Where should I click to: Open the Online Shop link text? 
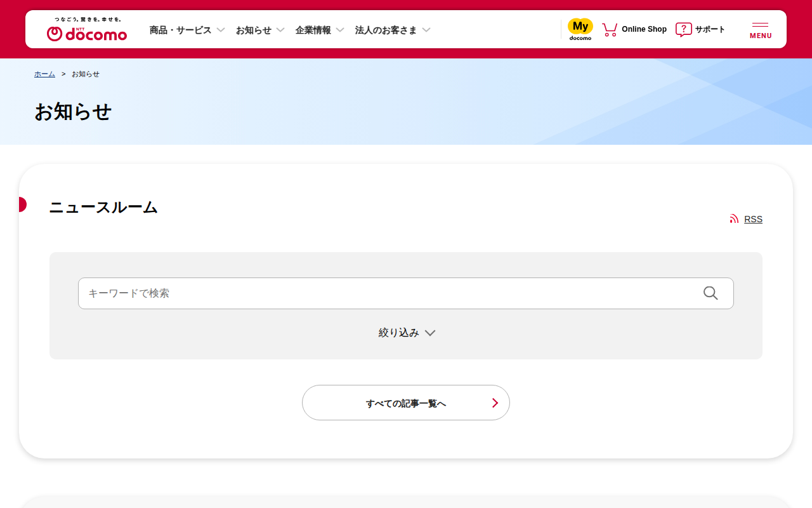(x=644, y=29)
